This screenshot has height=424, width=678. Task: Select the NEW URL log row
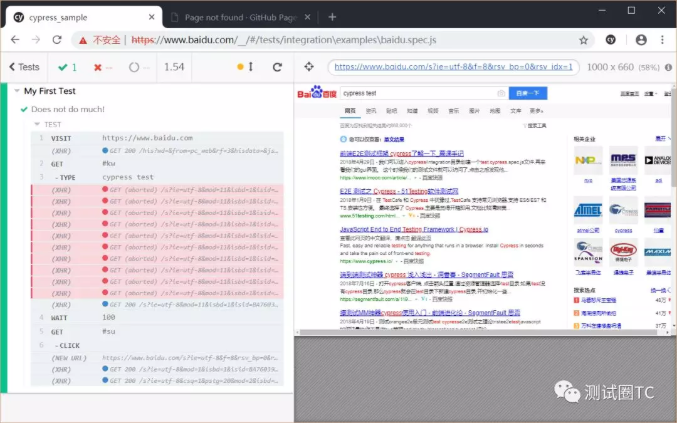point(157,358)
